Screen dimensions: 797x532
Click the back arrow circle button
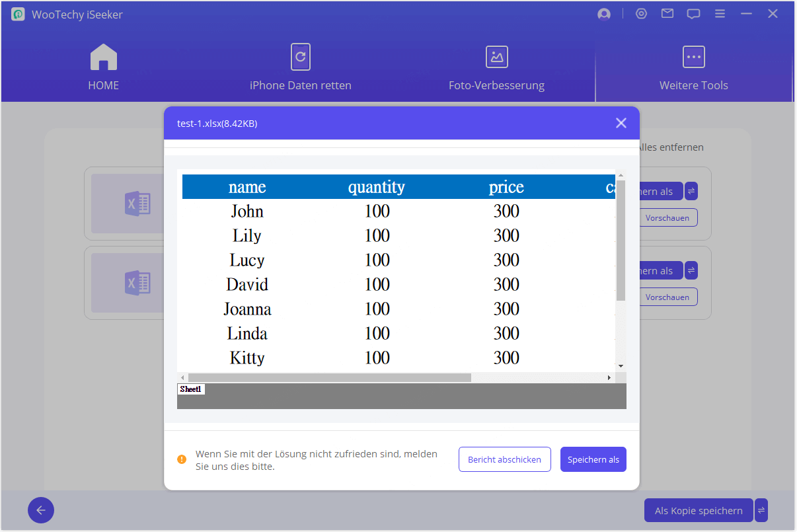(41, 510)
